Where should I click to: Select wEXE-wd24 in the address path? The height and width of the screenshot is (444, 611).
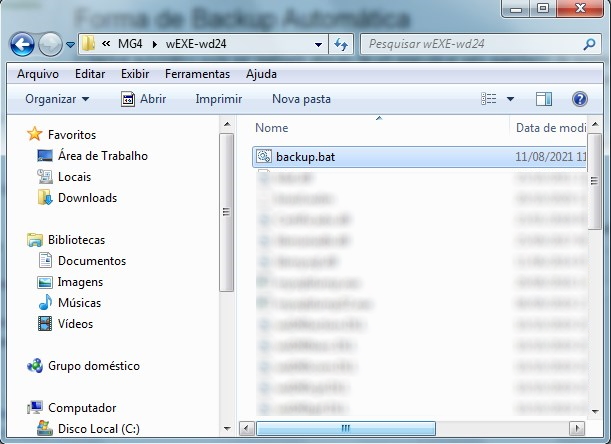(x=196, y=44)
